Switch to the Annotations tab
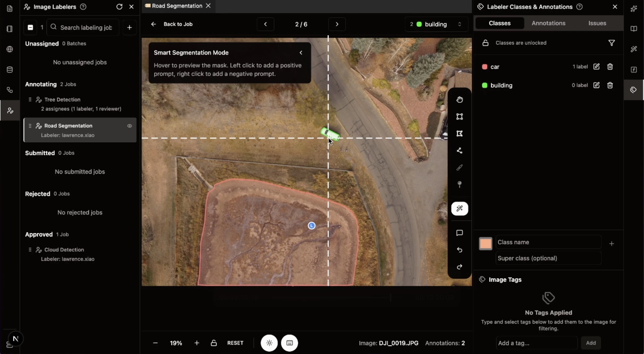 [x=549, y=23]
